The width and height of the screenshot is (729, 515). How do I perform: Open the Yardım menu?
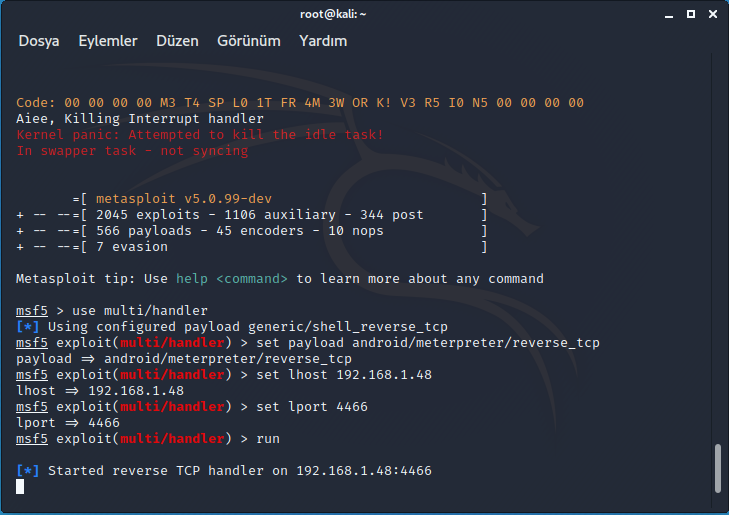click(323, 41)
